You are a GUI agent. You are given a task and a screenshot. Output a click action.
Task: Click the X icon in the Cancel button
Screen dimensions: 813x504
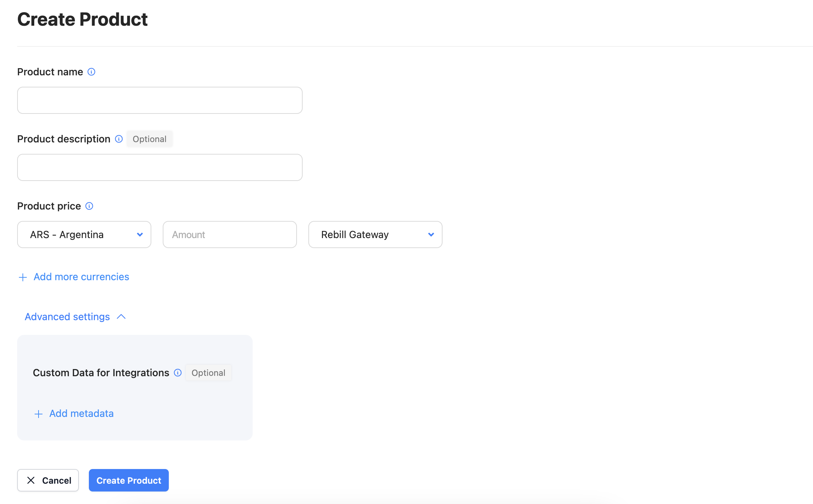pos(31,480)
